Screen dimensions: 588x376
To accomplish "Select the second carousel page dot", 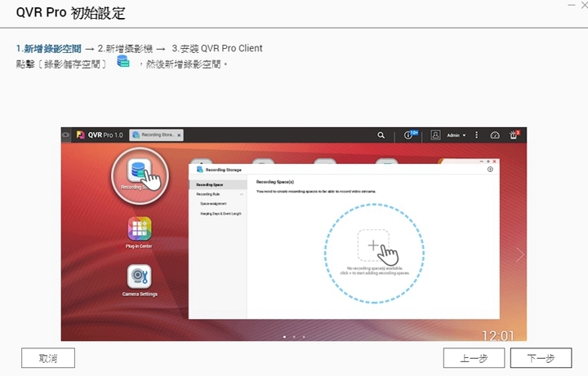I will (x=294, y=337).
